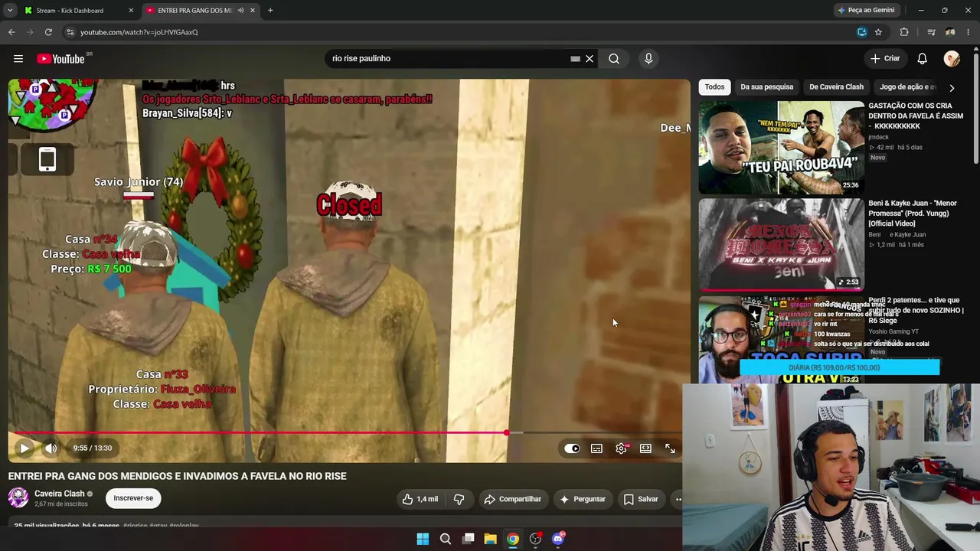Screen dimensions: 980x551
Task: Close the Kick Dashboard tab
Action: [131, 11]
